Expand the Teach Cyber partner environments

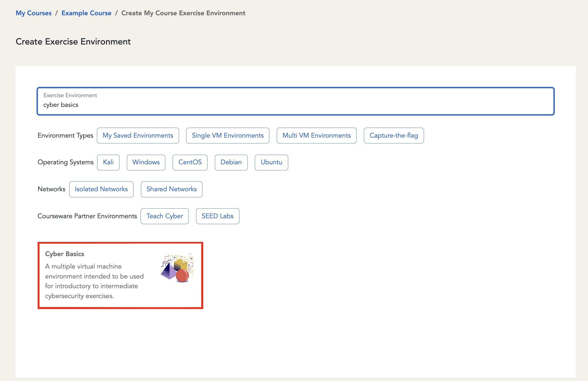[x=165, y=216]
